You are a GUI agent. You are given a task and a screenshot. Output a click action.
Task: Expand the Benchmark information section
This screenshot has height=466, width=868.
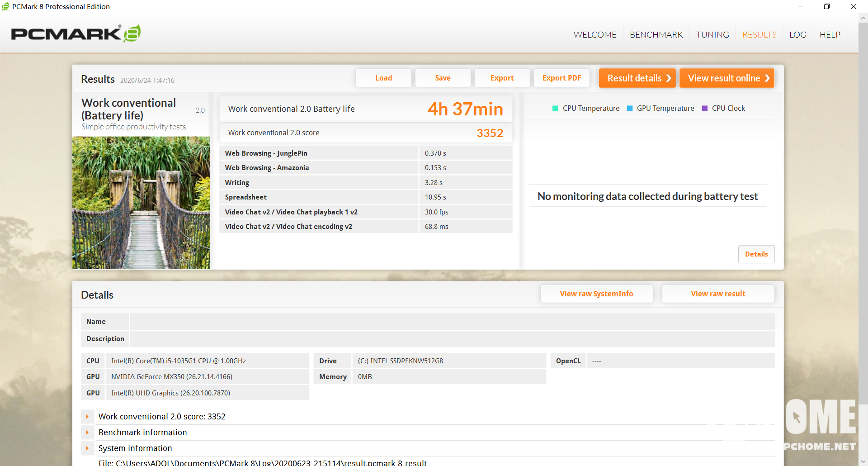87,433
